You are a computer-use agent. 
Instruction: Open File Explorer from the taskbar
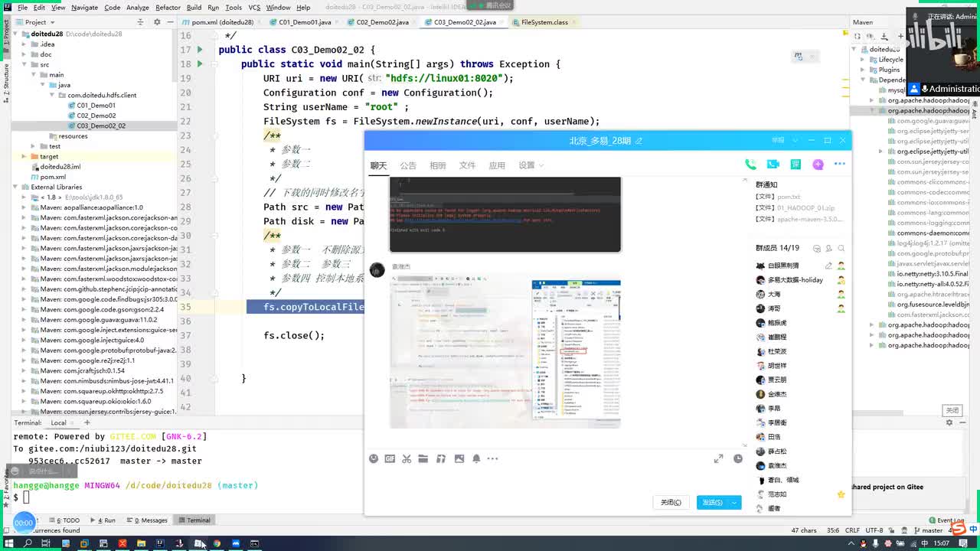pos(141,543)
